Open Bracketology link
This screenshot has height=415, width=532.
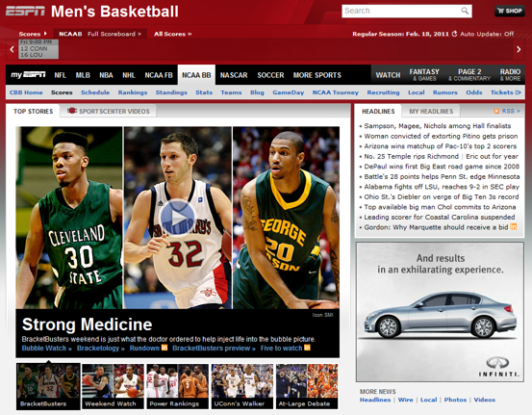tap(101, 348)
